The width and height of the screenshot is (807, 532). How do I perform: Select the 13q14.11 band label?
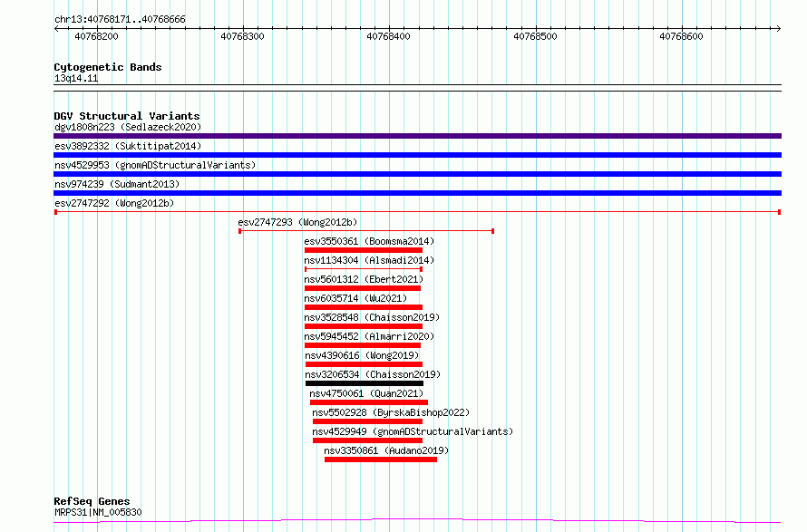[76, 78]
